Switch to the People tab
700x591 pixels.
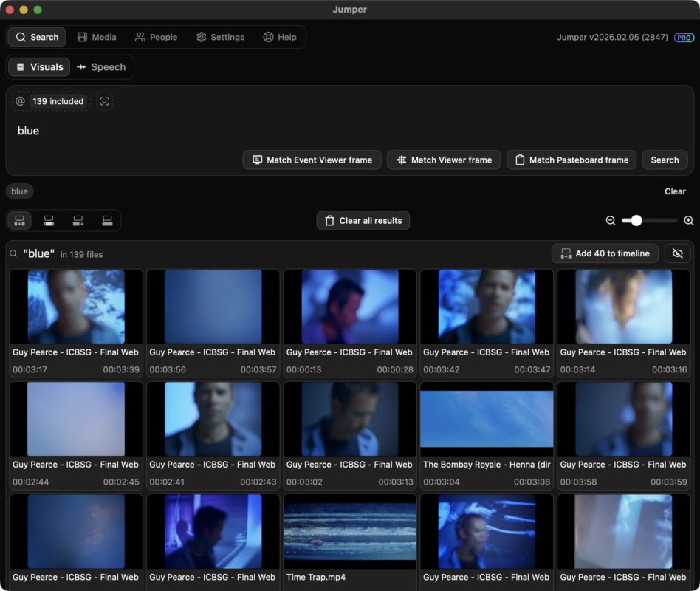coord(157,37)
